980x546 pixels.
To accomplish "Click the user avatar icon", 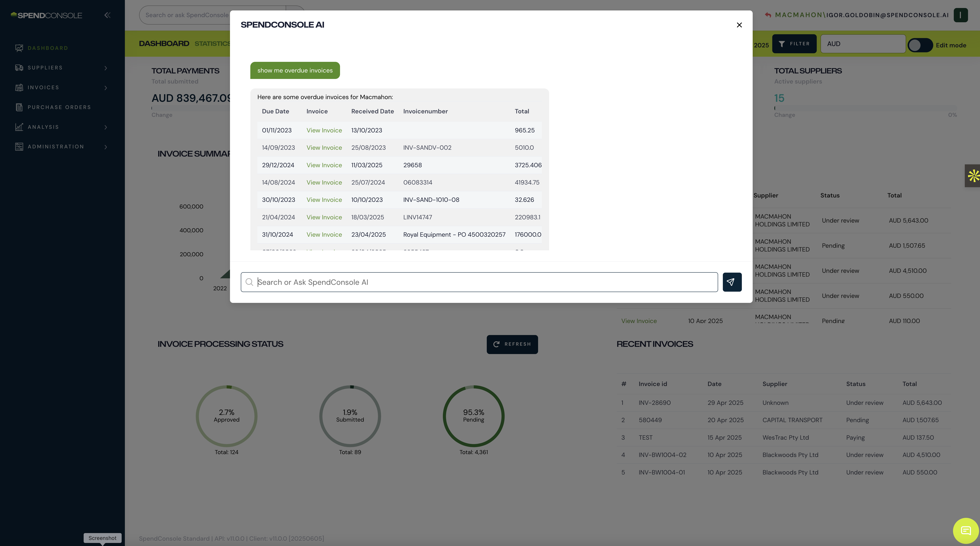I will 960,15.
